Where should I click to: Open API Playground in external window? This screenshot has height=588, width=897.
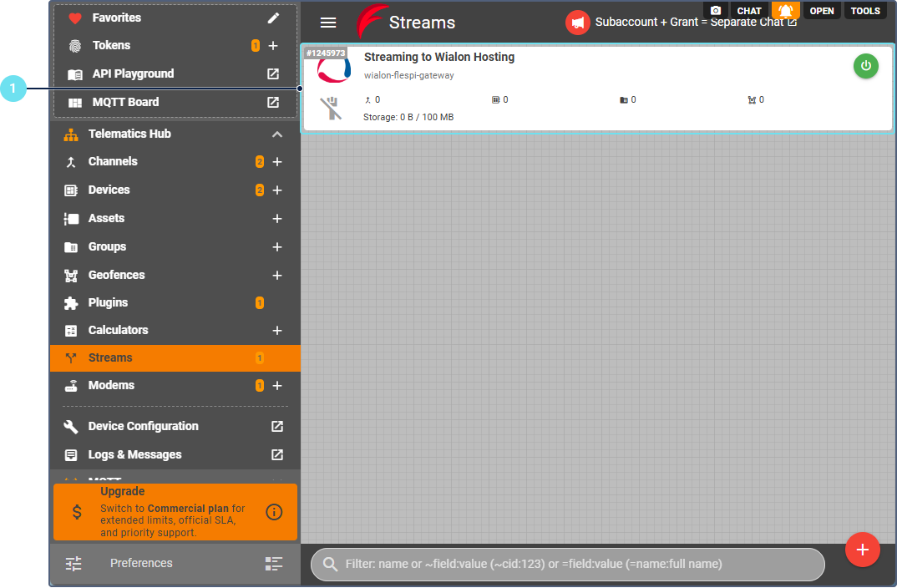click(273, 74)
